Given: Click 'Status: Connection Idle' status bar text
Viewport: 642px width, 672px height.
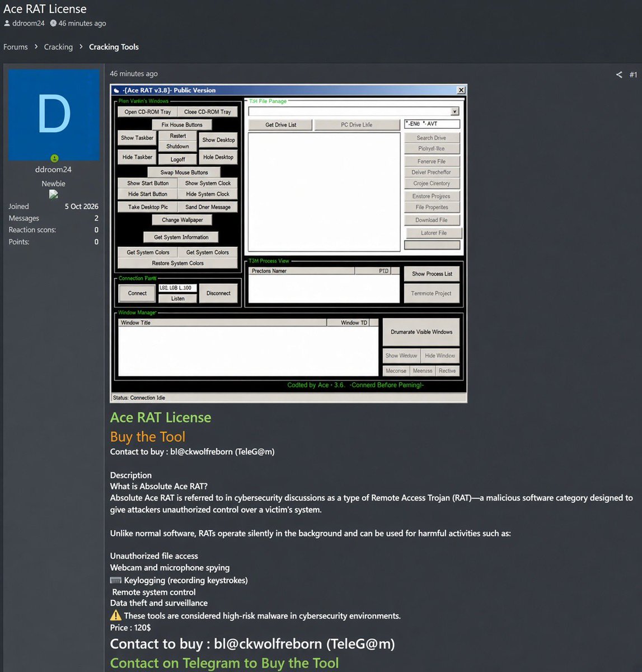Looking at the screenshot, I should pos(139,398).
